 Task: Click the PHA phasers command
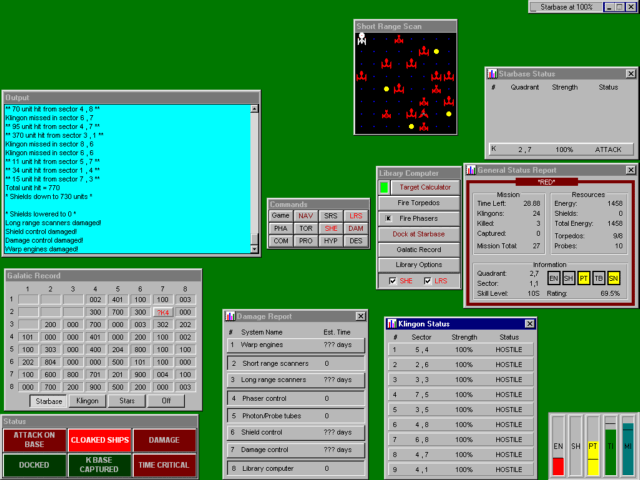(280, 229)
